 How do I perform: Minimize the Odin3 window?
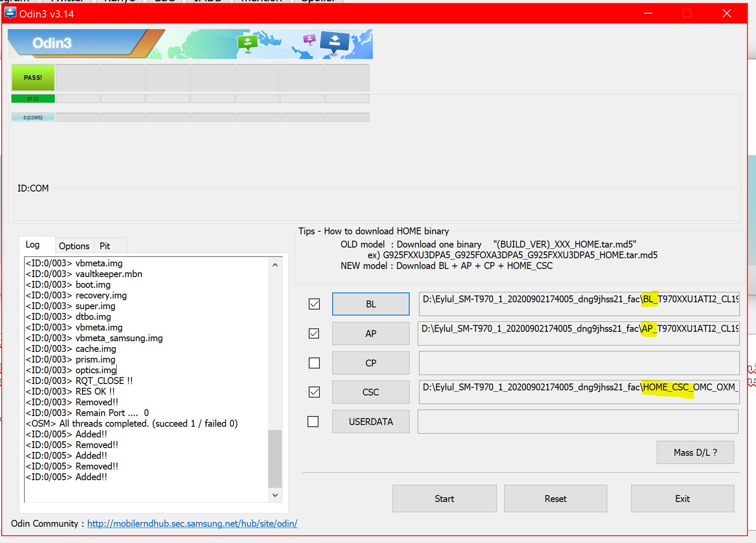[x=648, y=13]
